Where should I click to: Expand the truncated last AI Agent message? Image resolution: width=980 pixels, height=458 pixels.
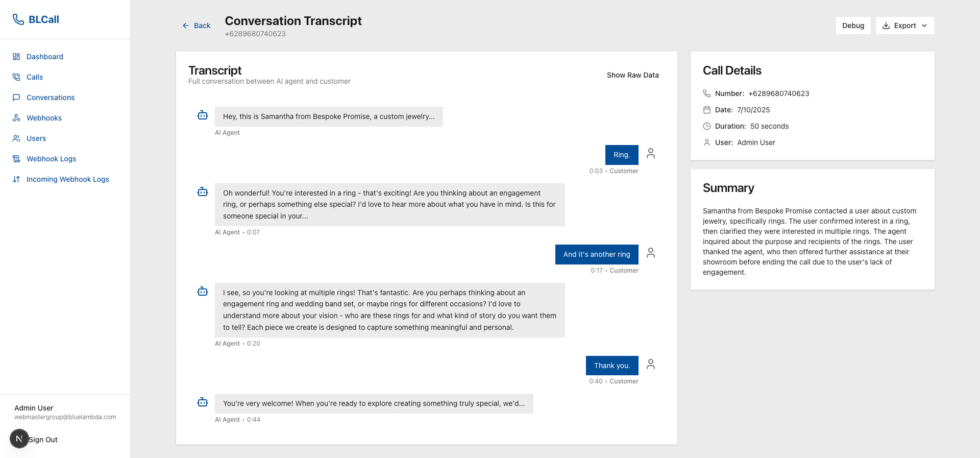coord(374,403)
